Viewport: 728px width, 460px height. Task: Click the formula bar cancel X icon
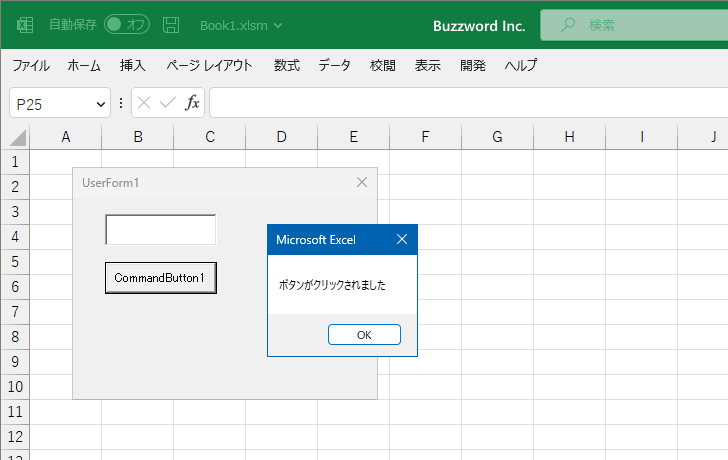[144, 103]
